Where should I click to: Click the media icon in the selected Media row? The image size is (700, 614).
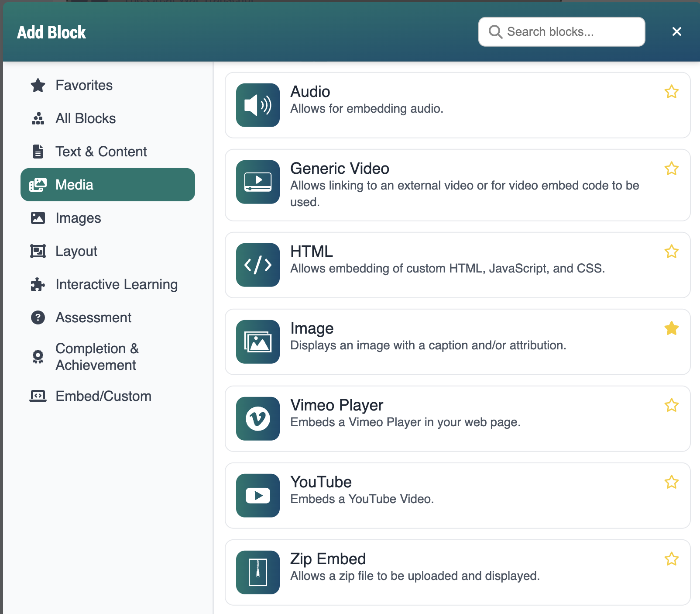point(38,185)
